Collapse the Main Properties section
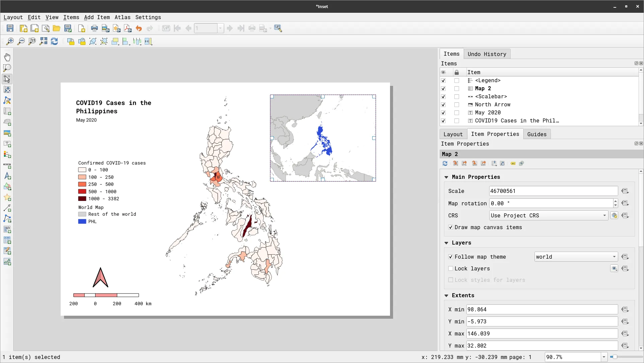The height and width of the screenshot is (363, 644). (x=446, y=177)
